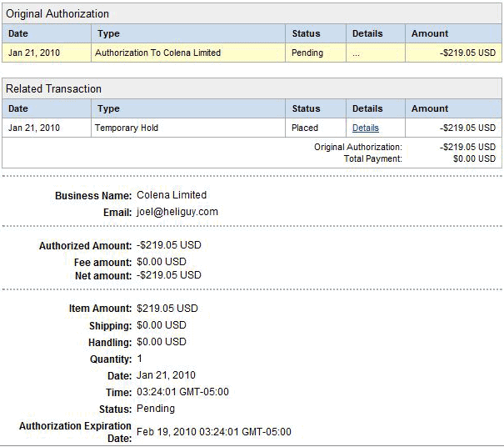The width and height of the screenshot is (504, 447).
Task: Click the Related Transaction section heading
Action: coord(54,89)
